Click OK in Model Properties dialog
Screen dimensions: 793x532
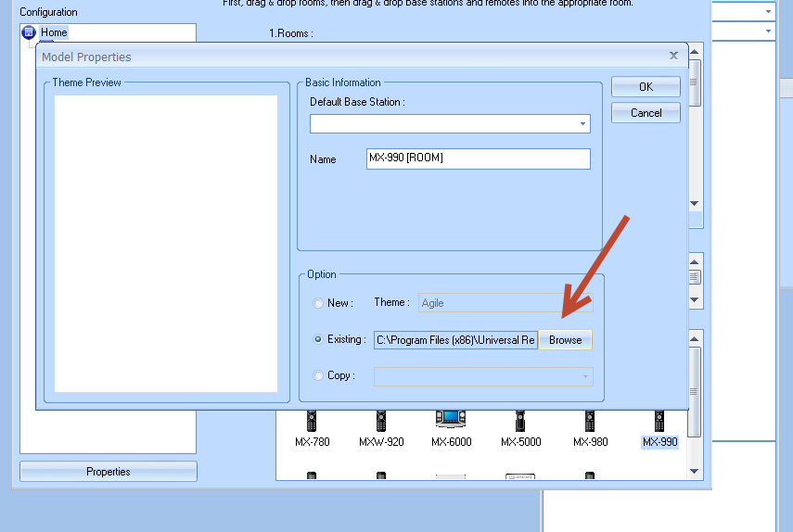pyautogui.click(x=646, y=87)
